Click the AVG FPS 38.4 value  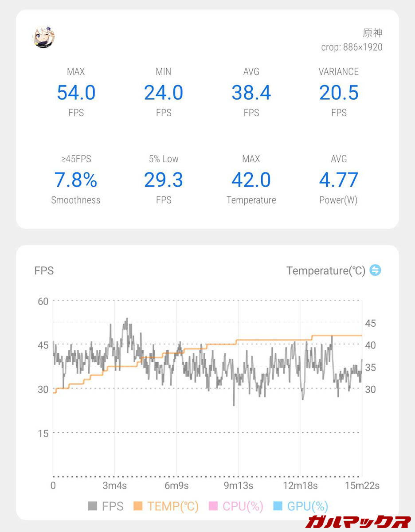coord(251,93)
